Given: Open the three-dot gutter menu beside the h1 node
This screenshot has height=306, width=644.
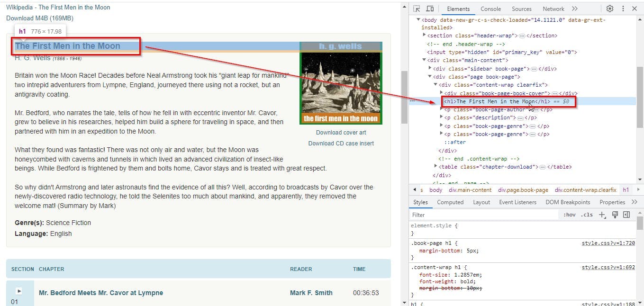Looking at the screenshot, I should click(412, 101).
